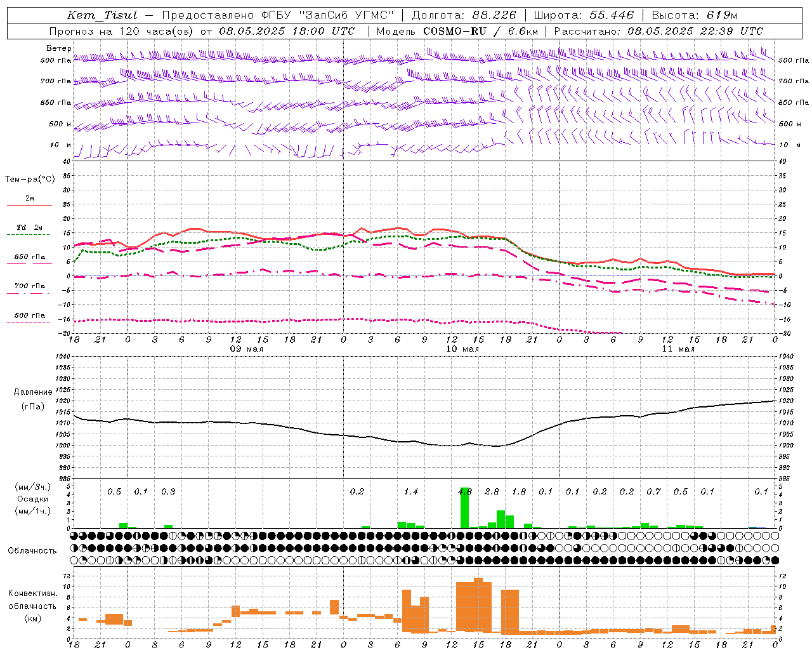Click the 1.4 precipitation total value
The image size is (812, 650).
point(411,491)
